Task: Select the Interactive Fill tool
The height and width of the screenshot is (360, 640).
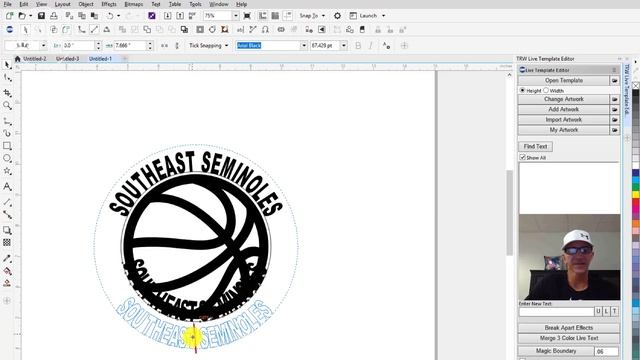Action: (x=7, y=271)
